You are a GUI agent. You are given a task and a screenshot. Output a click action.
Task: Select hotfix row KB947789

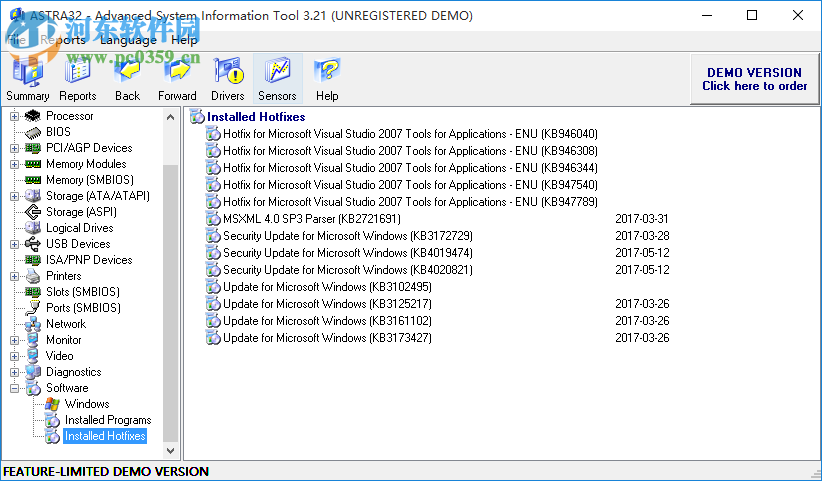click(x=410, y=202)
